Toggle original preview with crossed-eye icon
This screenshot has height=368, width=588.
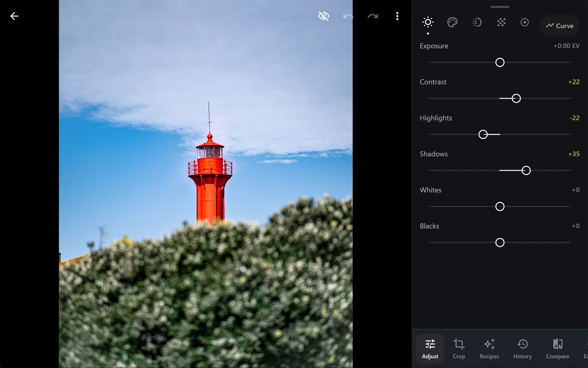[x=324, y=16]
